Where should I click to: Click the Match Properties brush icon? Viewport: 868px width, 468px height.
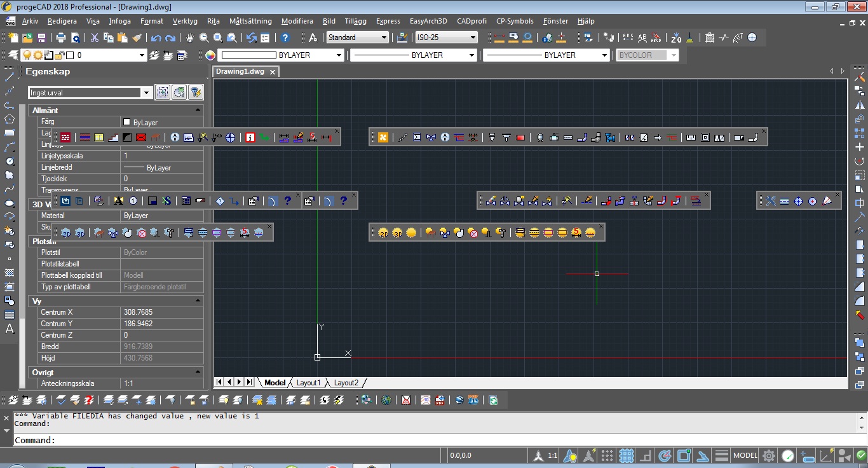click(x=137, y=38)
